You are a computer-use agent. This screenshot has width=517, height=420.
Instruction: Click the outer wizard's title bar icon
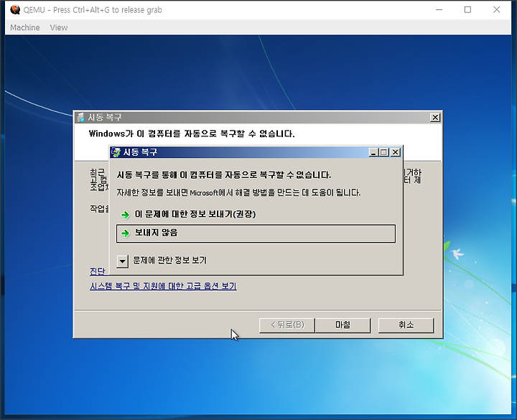[x=80, y=117]
